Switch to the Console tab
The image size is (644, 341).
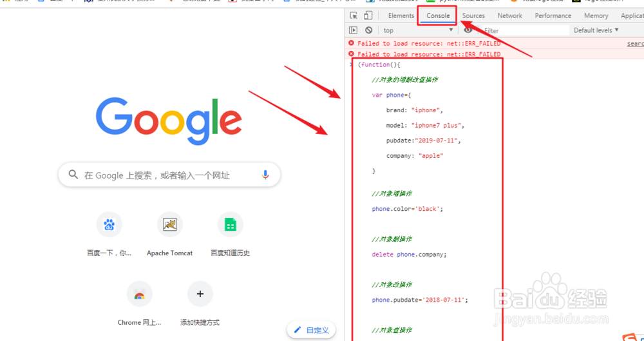[438, 15]
